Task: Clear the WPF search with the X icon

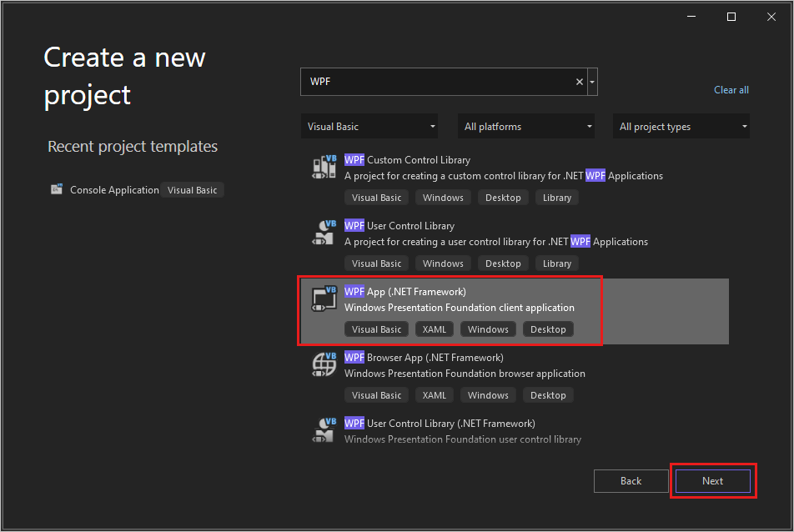Action: pyautogui.click(x=579, y=81)
